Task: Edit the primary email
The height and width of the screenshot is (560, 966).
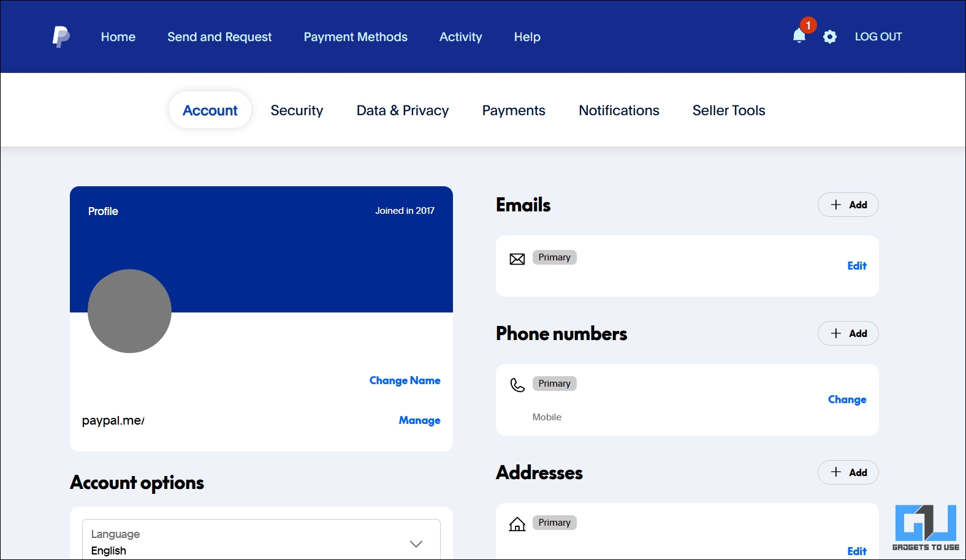Action: pyautogui.click(x=857, y=266)
